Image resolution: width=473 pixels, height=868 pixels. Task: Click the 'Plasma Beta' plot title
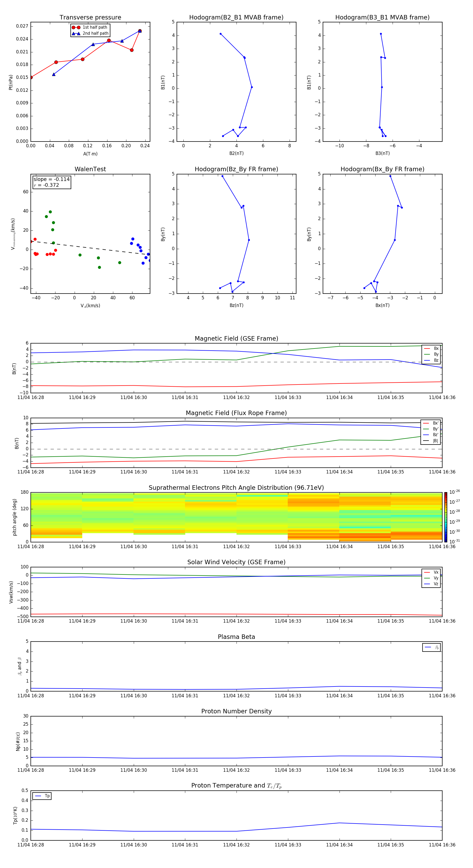pyautogui.click(x=236, y=637)
